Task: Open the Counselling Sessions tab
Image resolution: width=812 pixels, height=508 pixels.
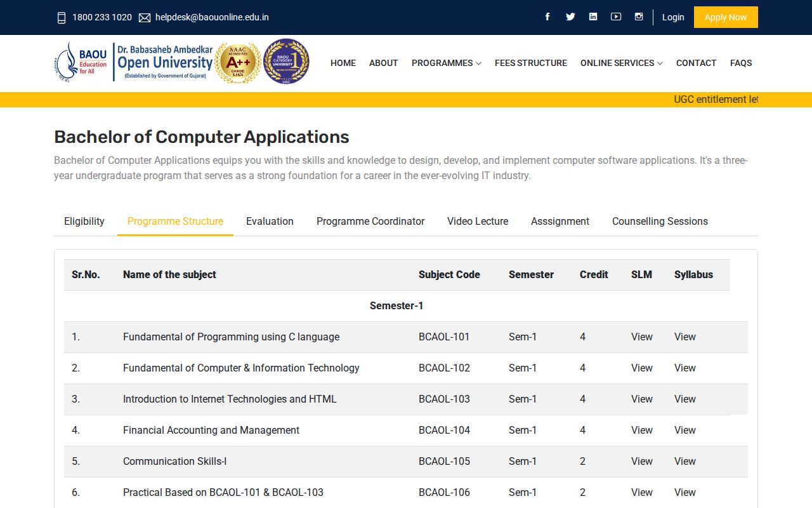Action: point(660,221)
